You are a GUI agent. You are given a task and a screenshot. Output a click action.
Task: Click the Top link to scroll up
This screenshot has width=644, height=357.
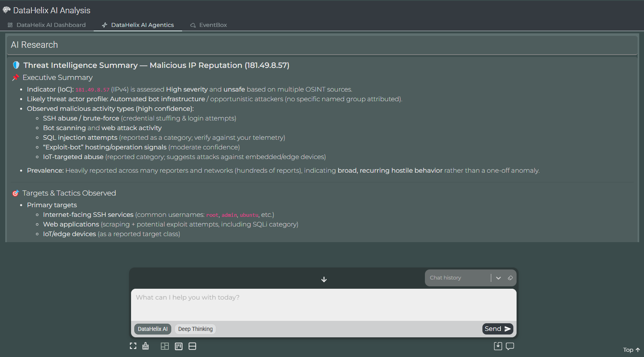pos(632,350)
